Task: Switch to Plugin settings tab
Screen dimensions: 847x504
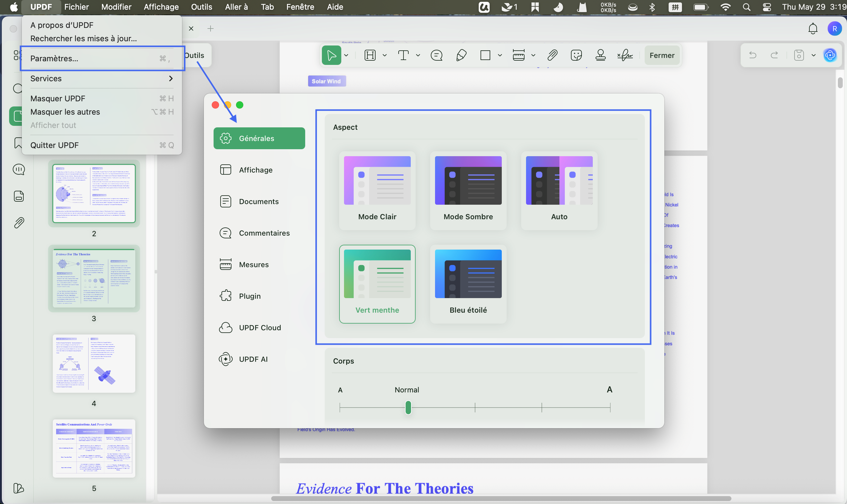Action: pos(259,296)
